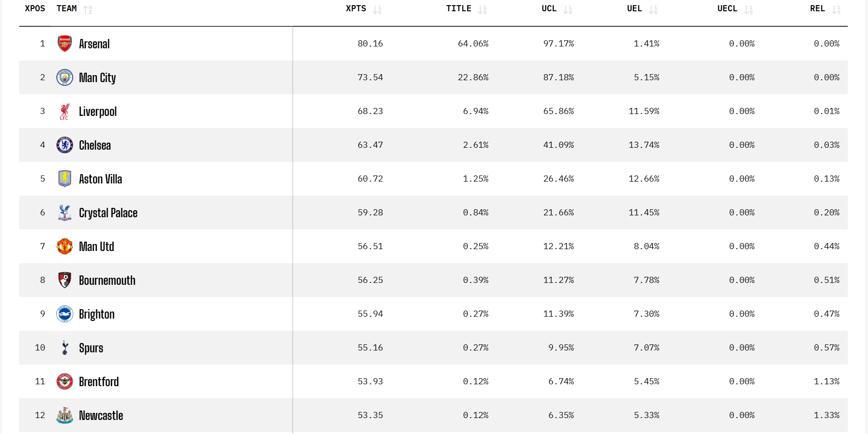Click the Brentford bee crest icon

point(65,381)
